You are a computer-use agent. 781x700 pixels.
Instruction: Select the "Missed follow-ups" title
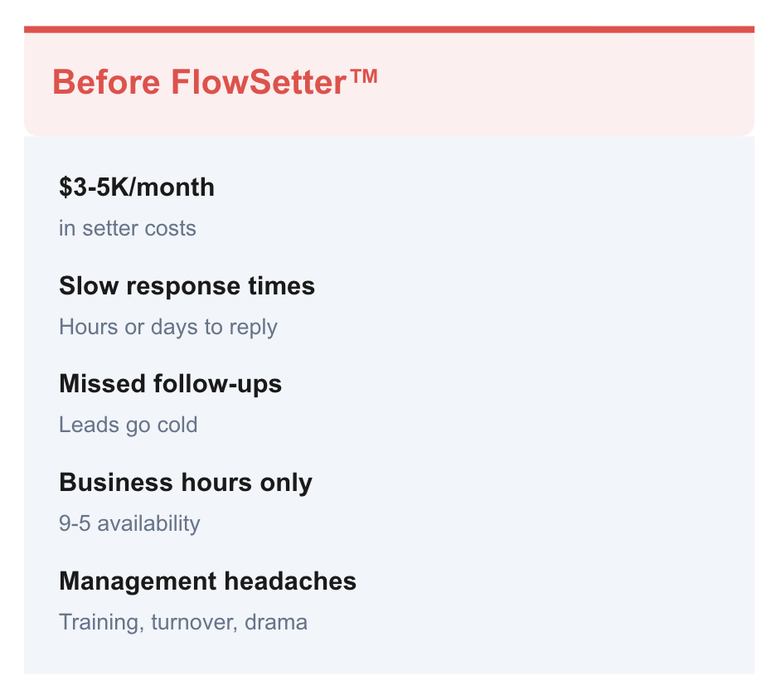coord(170,384)
